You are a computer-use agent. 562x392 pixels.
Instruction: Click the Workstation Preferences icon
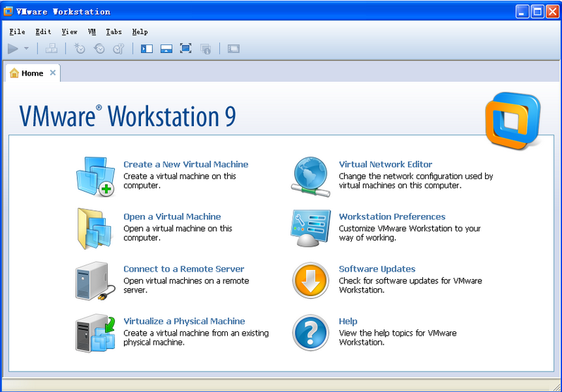click(x=310, y=228)
